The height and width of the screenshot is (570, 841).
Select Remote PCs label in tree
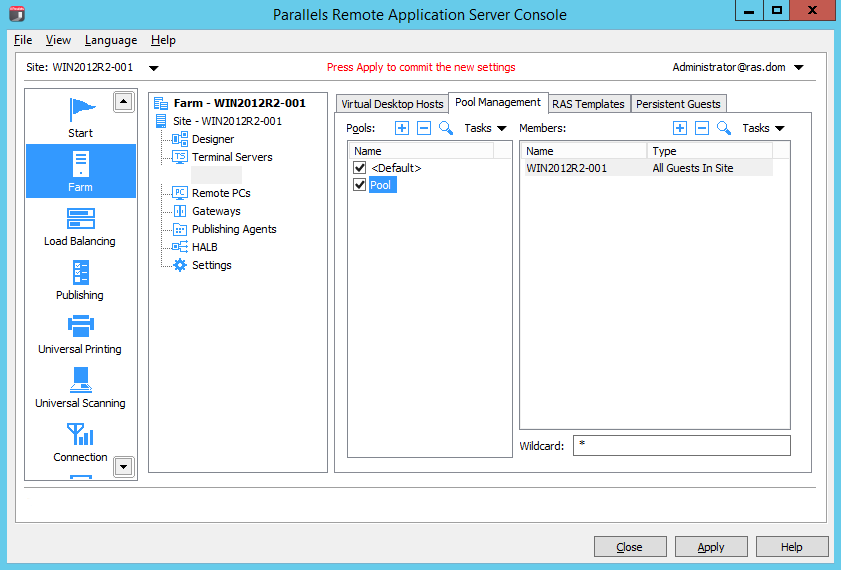click(221, 193)
